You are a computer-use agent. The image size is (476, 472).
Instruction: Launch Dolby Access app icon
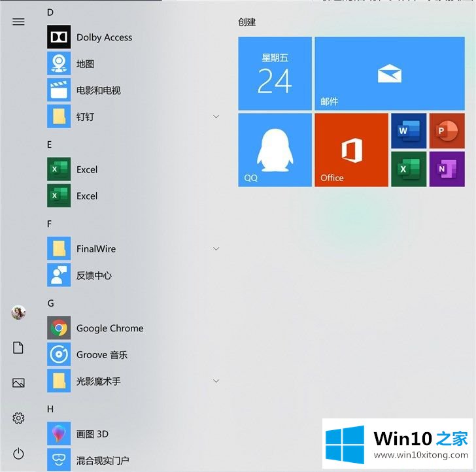[59, 37]
